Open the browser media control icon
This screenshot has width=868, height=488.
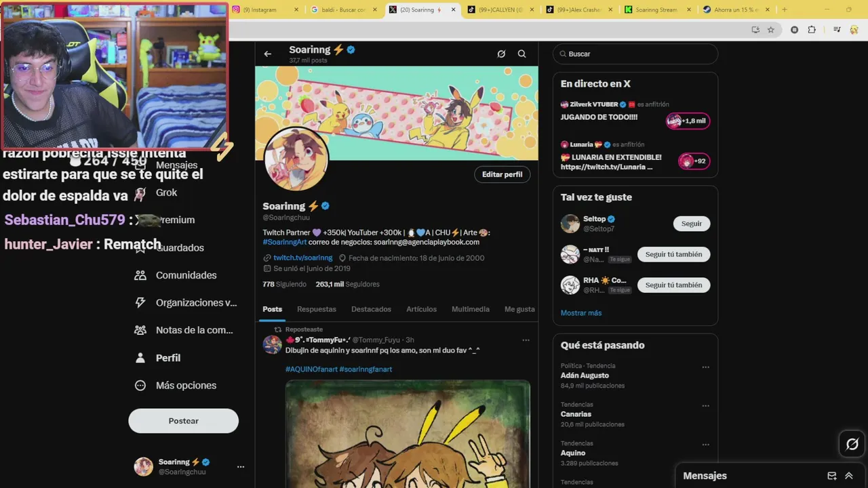[837, 30]
